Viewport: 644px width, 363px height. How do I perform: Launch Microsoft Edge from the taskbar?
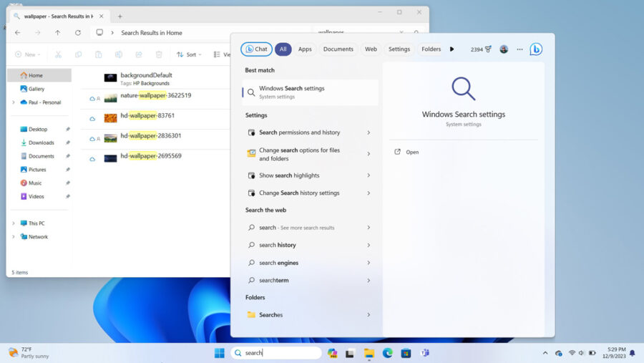coord(387,353)
